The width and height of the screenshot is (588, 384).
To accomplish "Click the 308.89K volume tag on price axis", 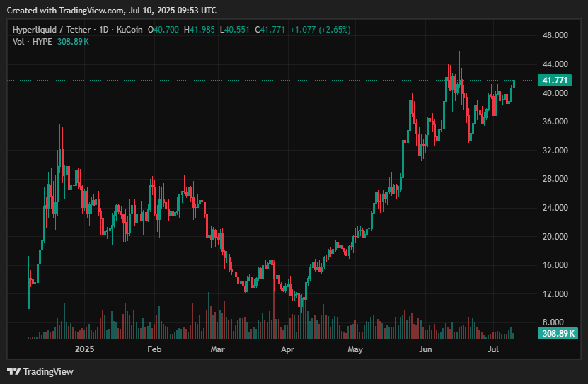I will (555, 333).
